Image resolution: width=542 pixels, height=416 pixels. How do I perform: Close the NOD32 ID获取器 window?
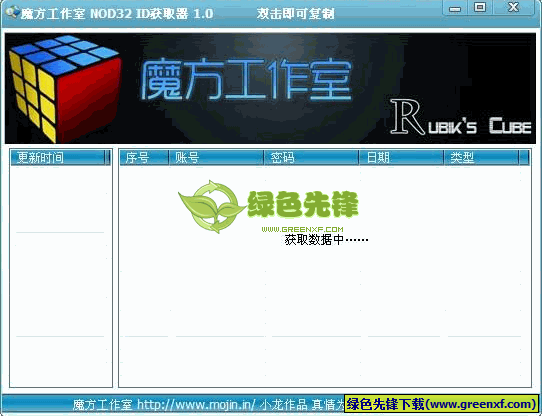click(513, 8)
